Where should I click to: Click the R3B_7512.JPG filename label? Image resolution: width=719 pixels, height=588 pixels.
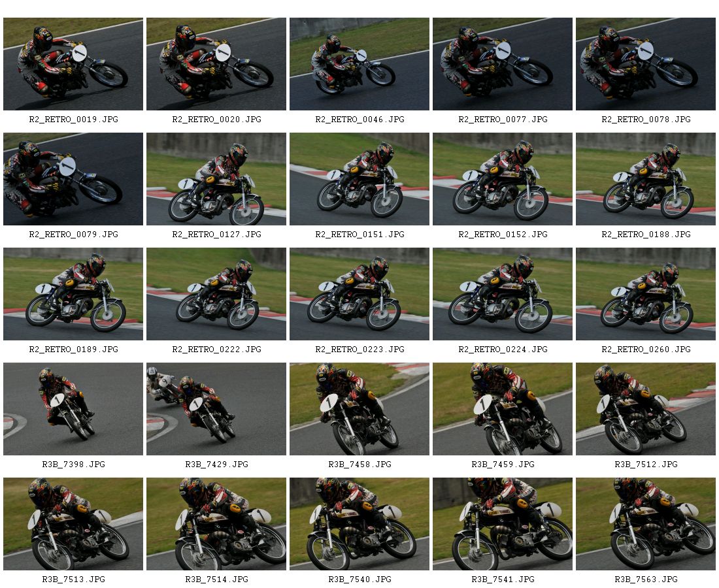[x=646, y=465]
